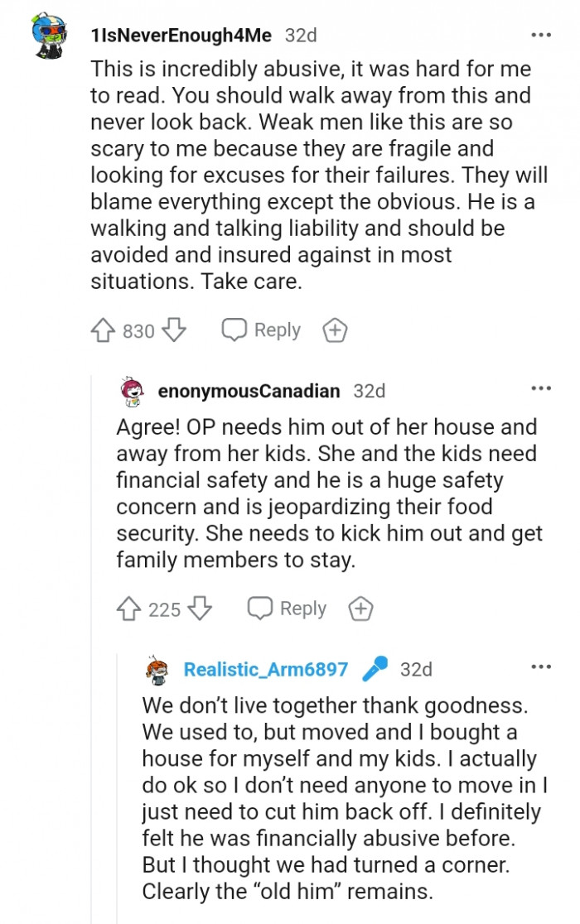Open the options menu on enonymousCanadian's comment
Image resolution: width=580 pixels, height=924 pixels.
(x=541, y=387)
